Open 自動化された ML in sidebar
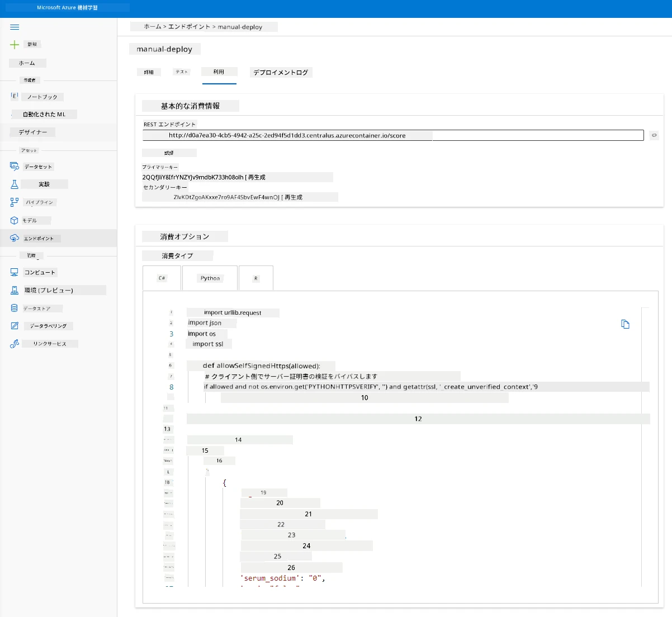 tap(44, 114)
